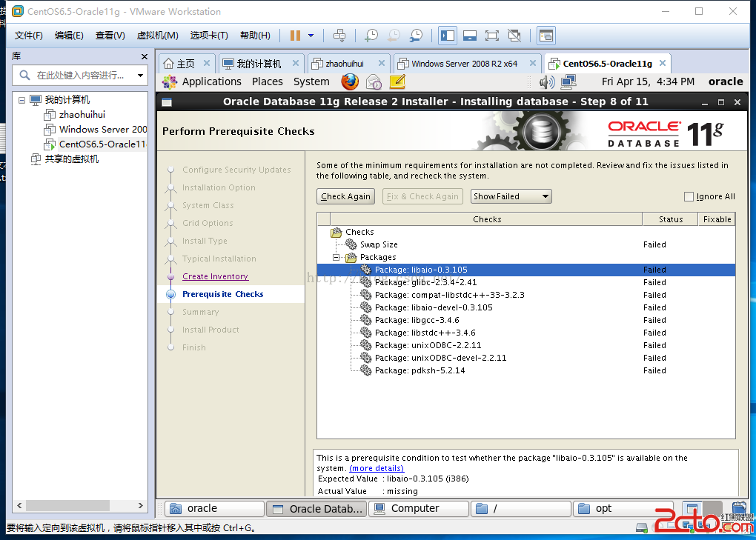Open the 查看(V) menu
The width and height of the screenshot is (756, 540).
[x=110, y=35]
